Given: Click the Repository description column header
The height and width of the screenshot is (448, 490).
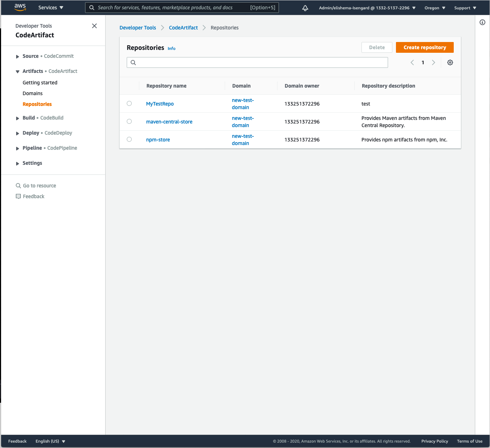Looking at the screenshot, I should click(388, 86).
